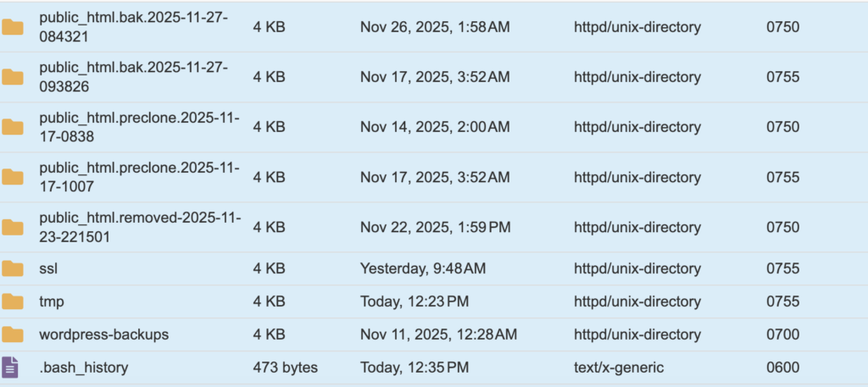Viewport: 868px width, 387px height.
Task: Open the wordpress-backups folder name
Action: (x=103, y=334)
